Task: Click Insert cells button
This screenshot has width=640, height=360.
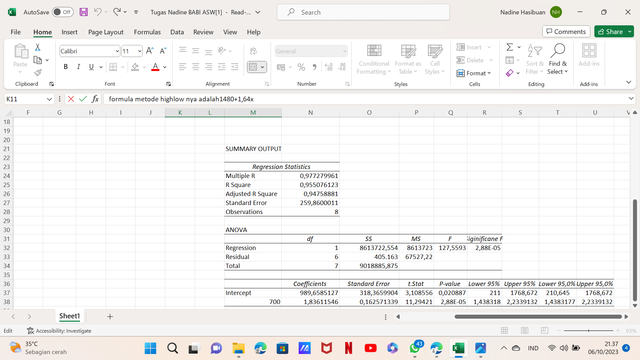Action: [x=473, y=47]
